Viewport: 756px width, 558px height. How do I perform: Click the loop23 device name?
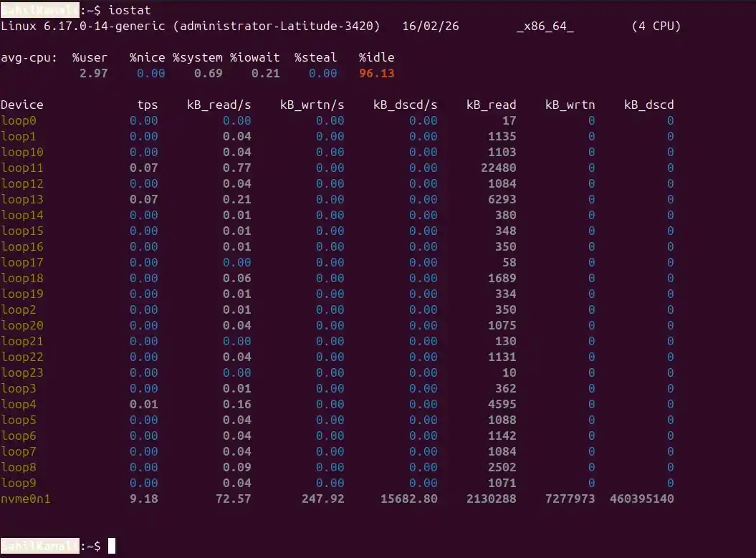pos(21,373)
